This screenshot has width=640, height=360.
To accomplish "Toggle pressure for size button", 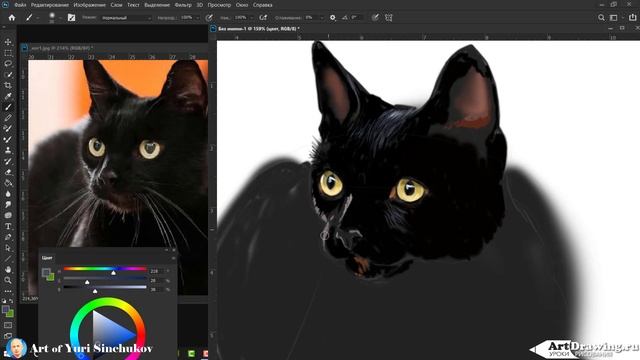I will pos(375,18).
